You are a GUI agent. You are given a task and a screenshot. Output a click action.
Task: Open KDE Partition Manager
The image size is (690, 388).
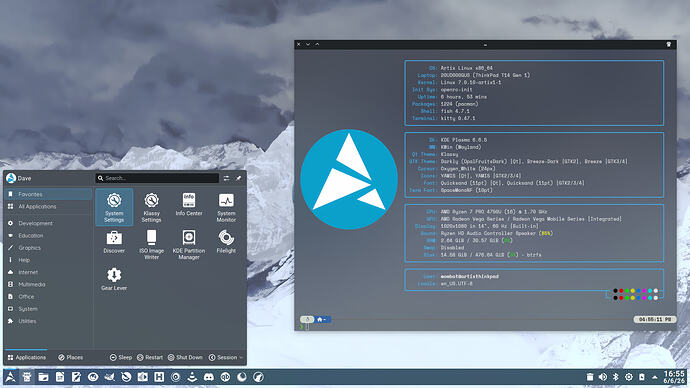pos(189,245)
